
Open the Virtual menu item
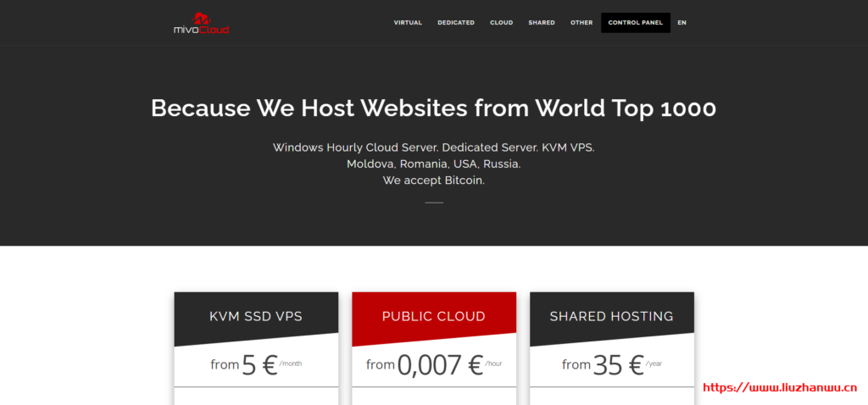[408, 23]
